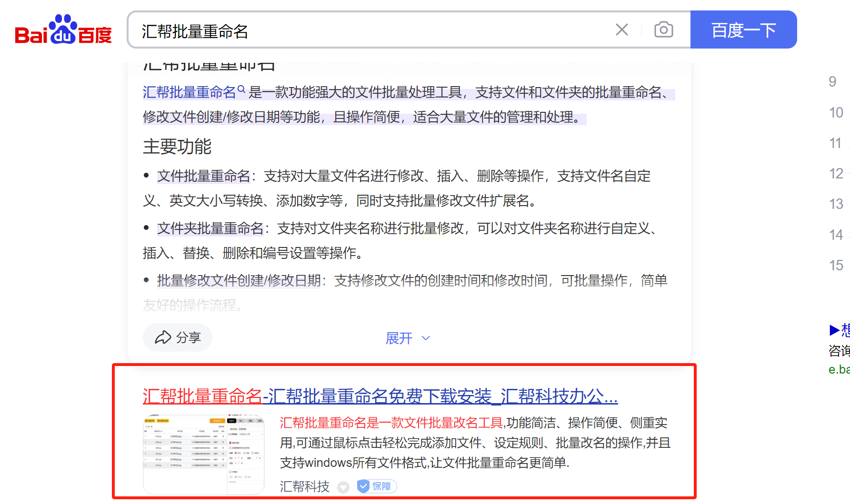Select hot search rank 9
The height and width of the screenshot is (504, 850).
coord(832,82)
